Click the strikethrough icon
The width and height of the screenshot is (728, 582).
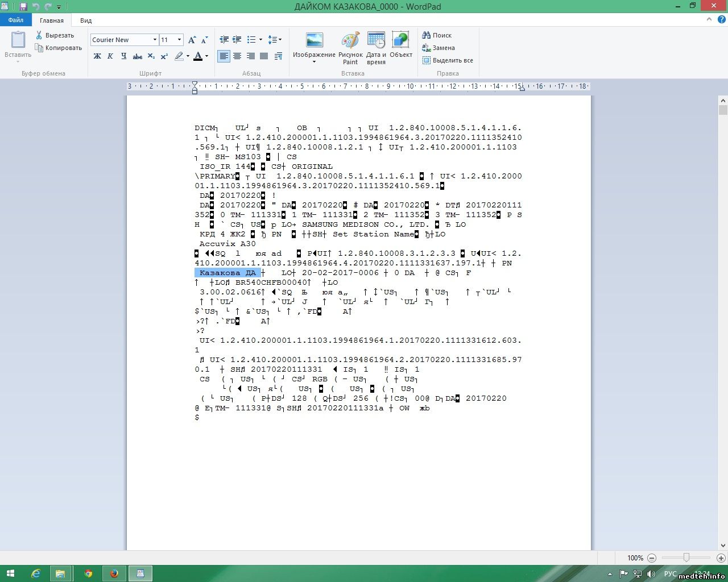(x=137, y=56)
